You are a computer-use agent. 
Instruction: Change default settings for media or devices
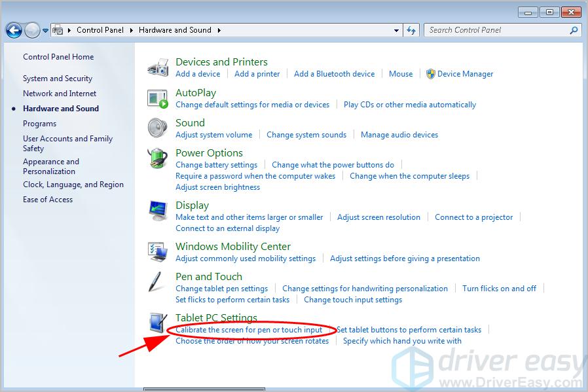(252, 105)
